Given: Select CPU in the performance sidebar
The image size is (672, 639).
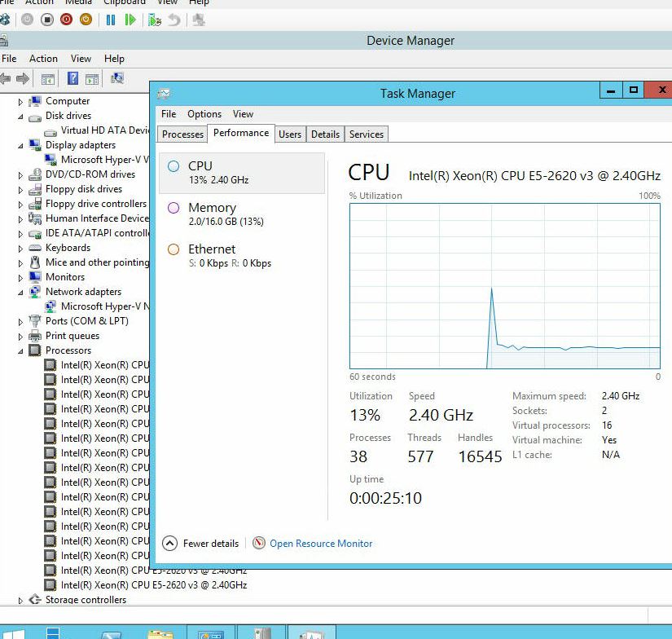Looking at the screenshot, I should tap(242, 173).
